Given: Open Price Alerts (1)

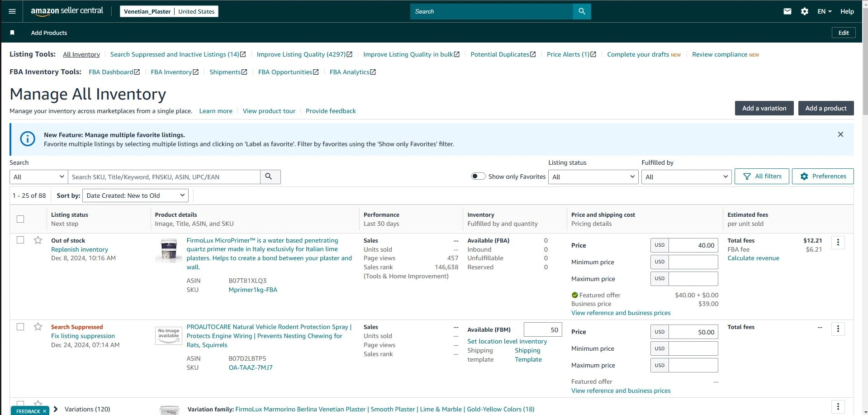Looking at the screenshot, I should pyautogui.click(x=571, y=54).
